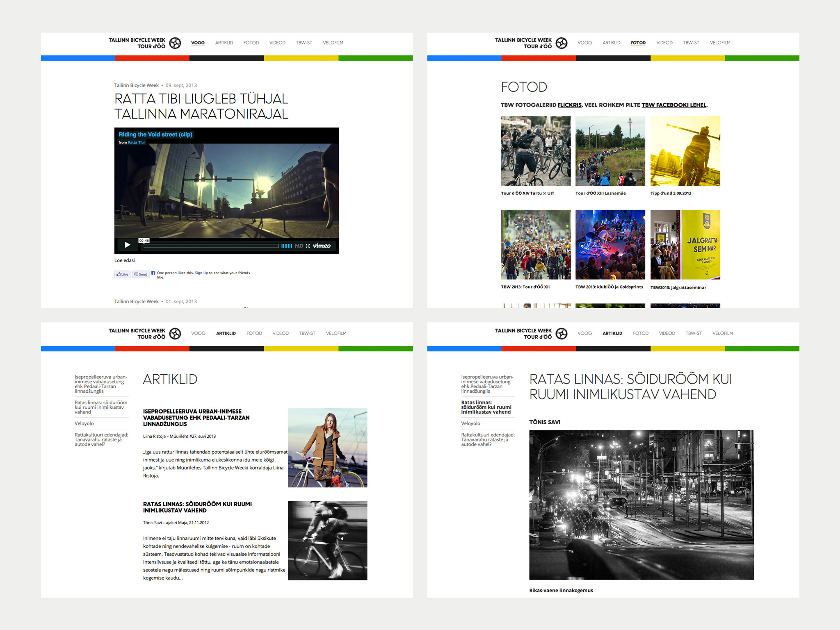Open the Vimeo logo link

tap(322, 246)
